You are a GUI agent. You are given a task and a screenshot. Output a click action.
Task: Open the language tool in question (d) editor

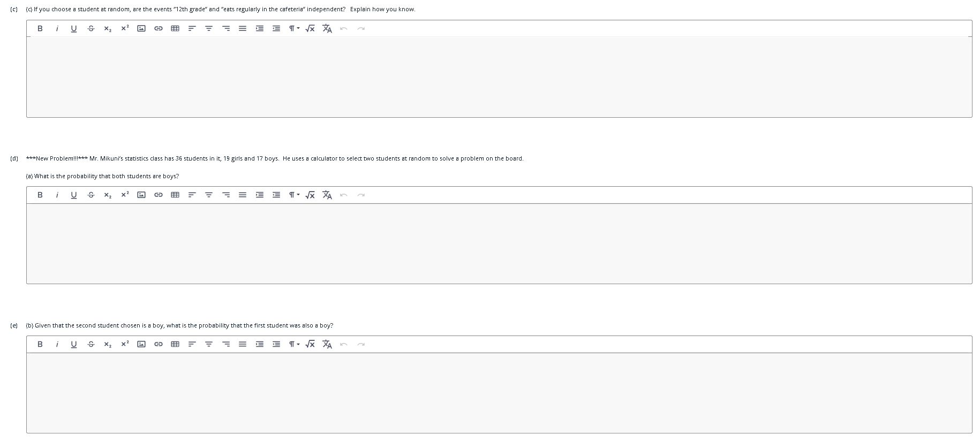(327, 195)
